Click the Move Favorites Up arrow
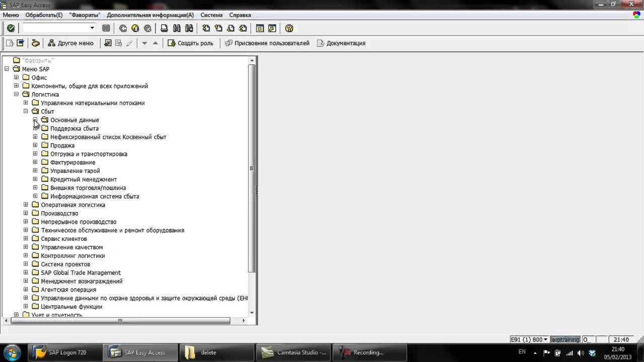Viewport: 644px width, 362px height. [x=155, y=43]
